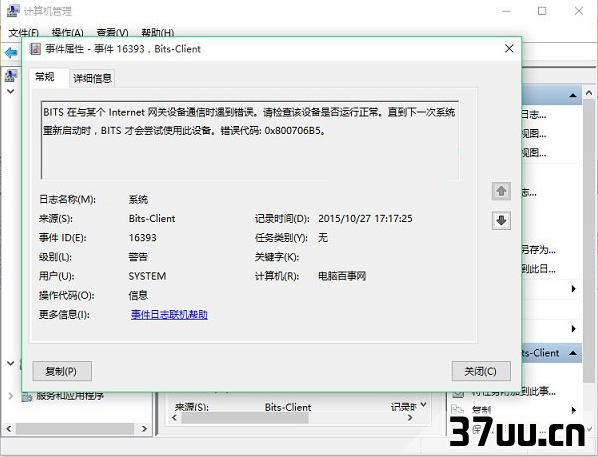Image resolution: width=598 pixels, height=457 pixels.
Task: Close the event properties dialog
Action: click(509, 48)
